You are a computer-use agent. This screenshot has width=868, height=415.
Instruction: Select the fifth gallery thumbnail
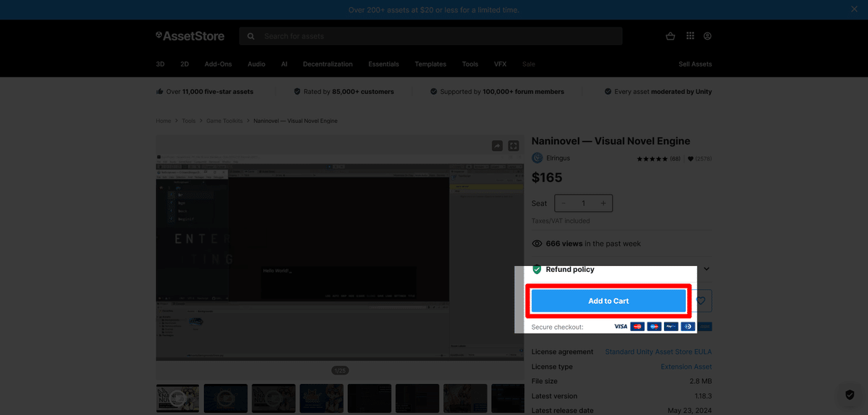tap(369, 398)
